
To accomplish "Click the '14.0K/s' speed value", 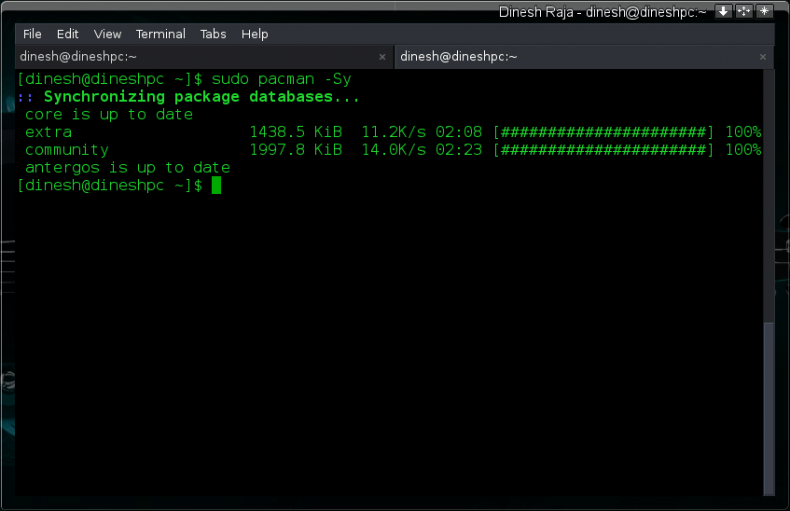I will click(393, 150).
